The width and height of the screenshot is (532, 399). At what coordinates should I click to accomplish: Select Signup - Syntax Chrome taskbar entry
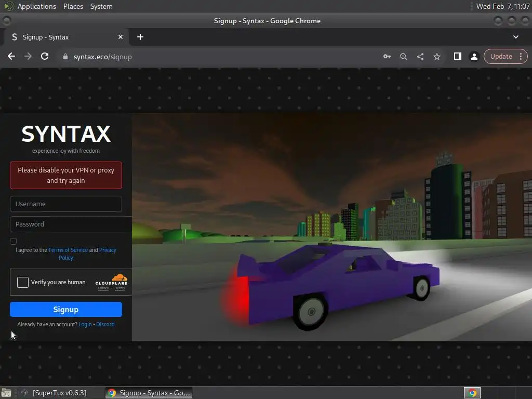pyautogui.click(x=149, y=393)
